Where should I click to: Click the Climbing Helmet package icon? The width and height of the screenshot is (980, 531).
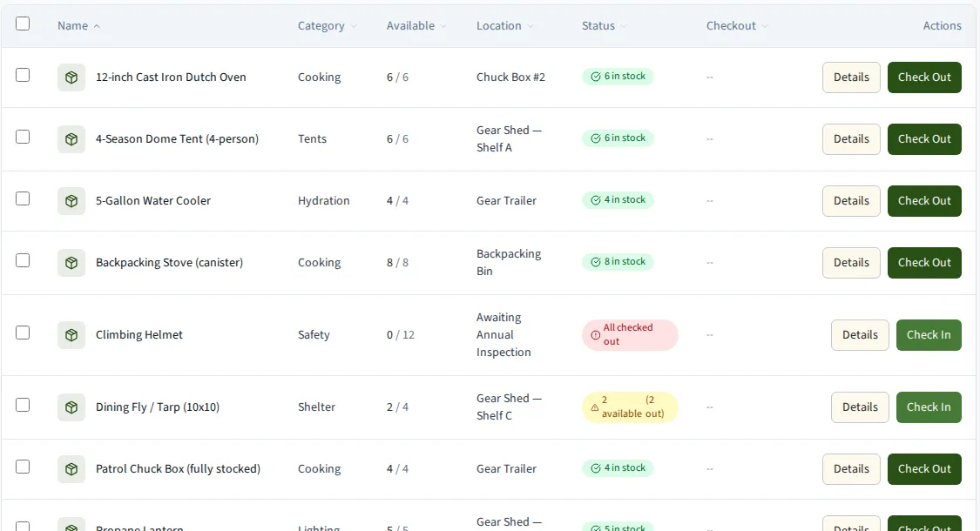[x=71, y=335]
